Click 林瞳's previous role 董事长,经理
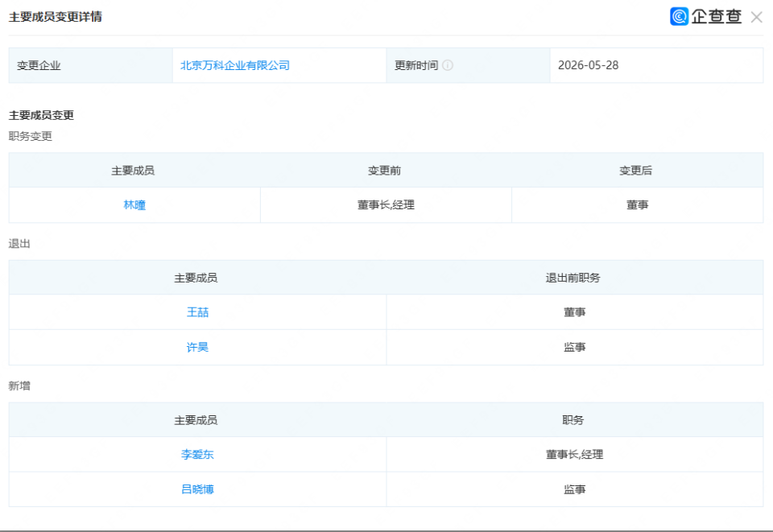The height and width of the screenshot is (532, 773). tap(386, 205)
